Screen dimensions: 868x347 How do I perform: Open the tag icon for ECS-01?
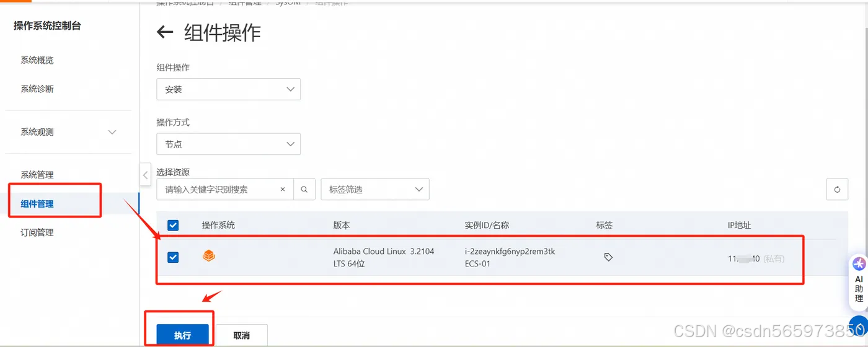point(608,257)
